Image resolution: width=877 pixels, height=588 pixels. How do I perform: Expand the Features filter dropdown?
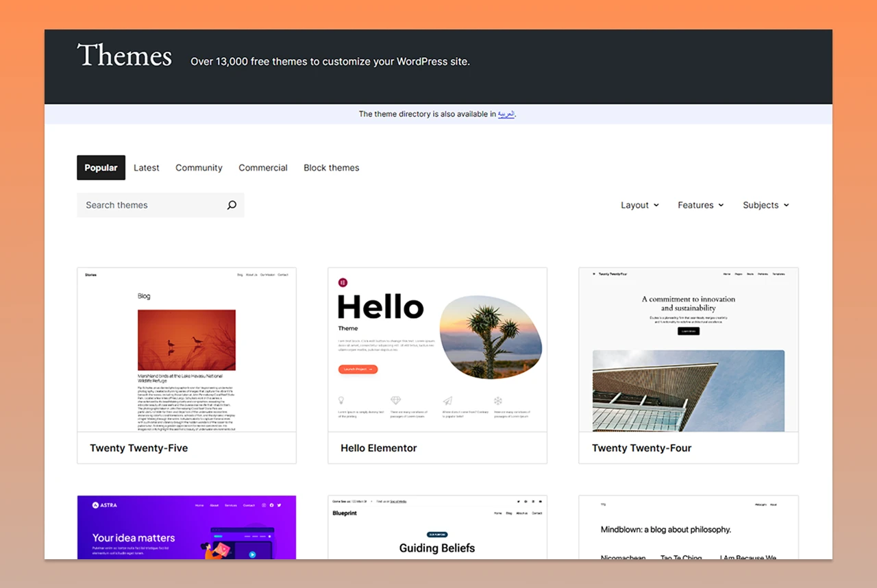(701, 205)
